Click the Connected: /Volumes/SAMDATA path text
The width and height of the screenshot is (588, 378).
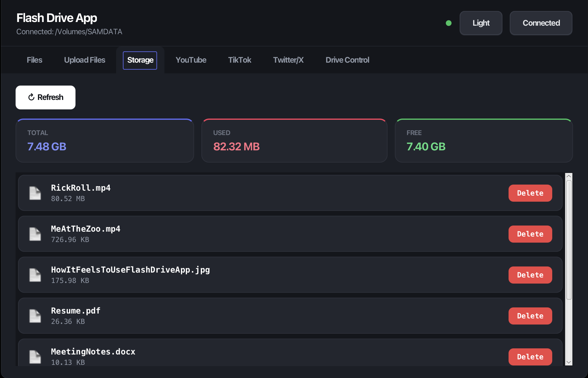(x=69, y=32)
